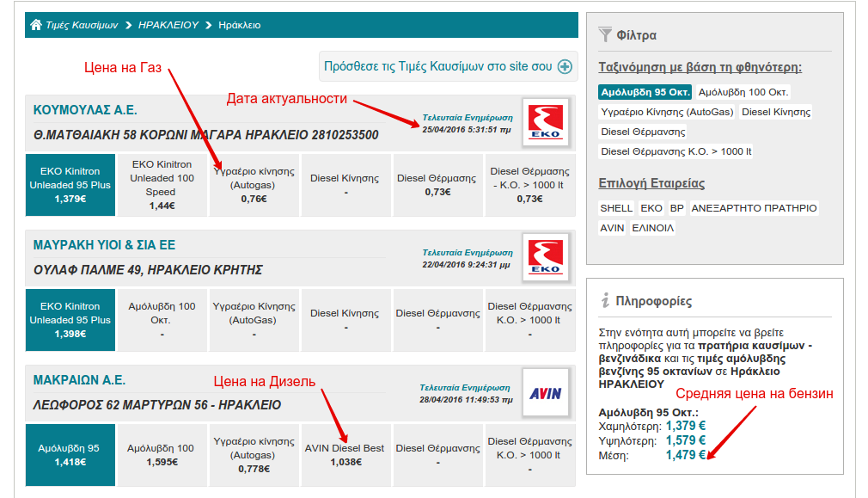Viewport: 868px width, 498px height.
Task: Select the Αμόλυβδη 95 Οκτ. sort filter
Action: (645, 92)
